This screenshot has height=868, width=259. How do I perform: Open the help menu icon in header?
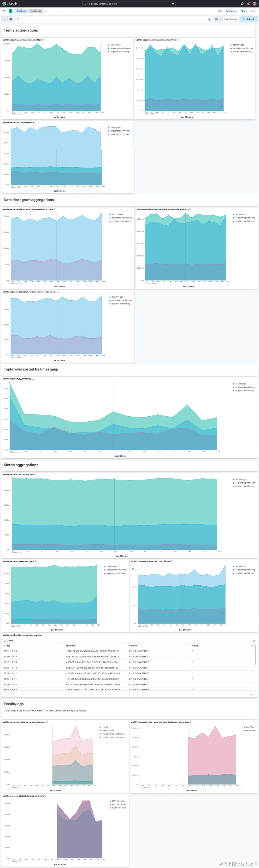(x=242, y=4)
